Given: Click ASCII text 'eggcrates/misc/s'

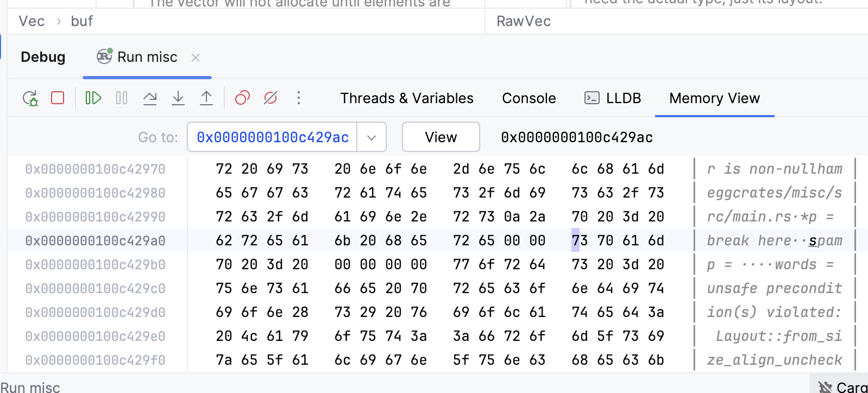Looking at the screenshot, I should tap(775, 193).
